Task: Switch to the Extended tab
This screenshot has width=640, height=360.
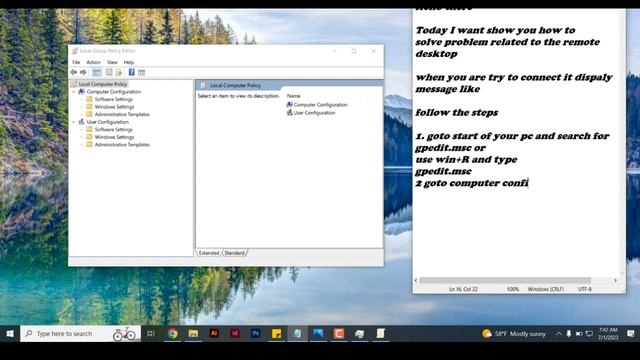Action: click(x=209, y=253)
